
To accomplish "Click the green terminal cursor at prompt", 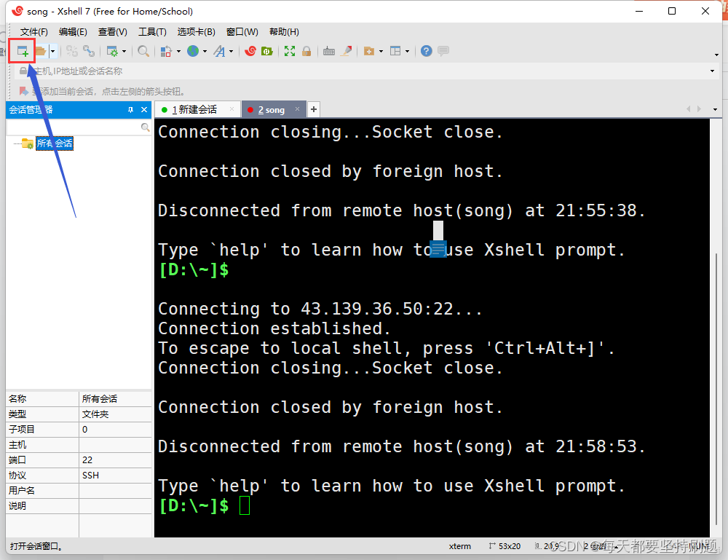I will pos(245,505).
